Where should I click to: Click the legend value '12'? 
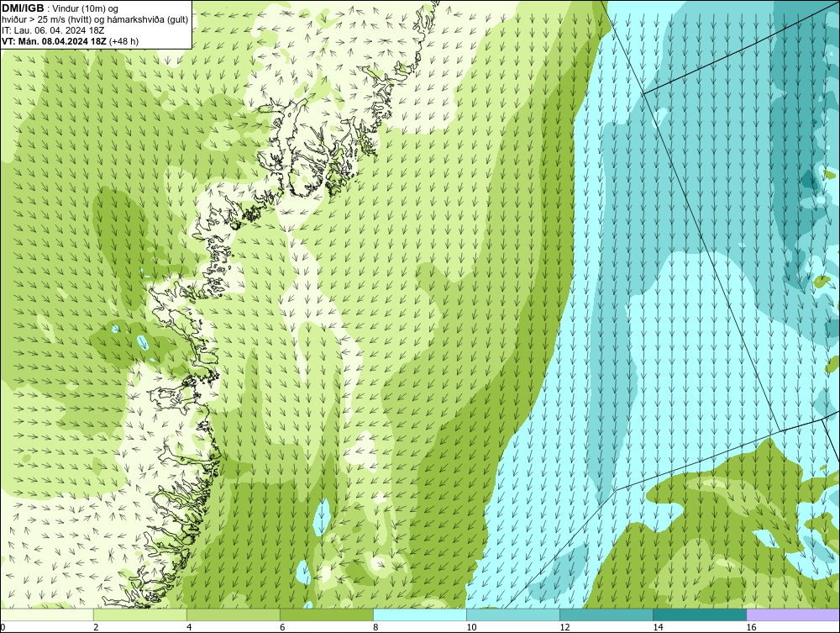[x=564, y=627]
